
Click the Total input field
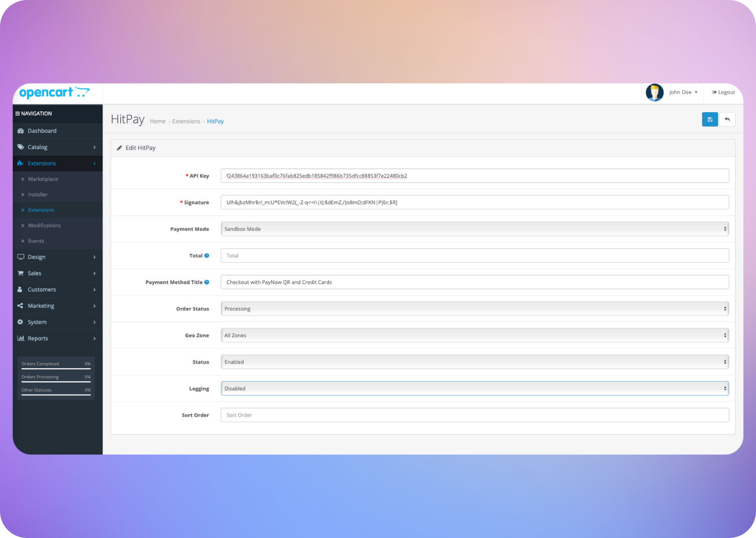[x=475, y=256]
